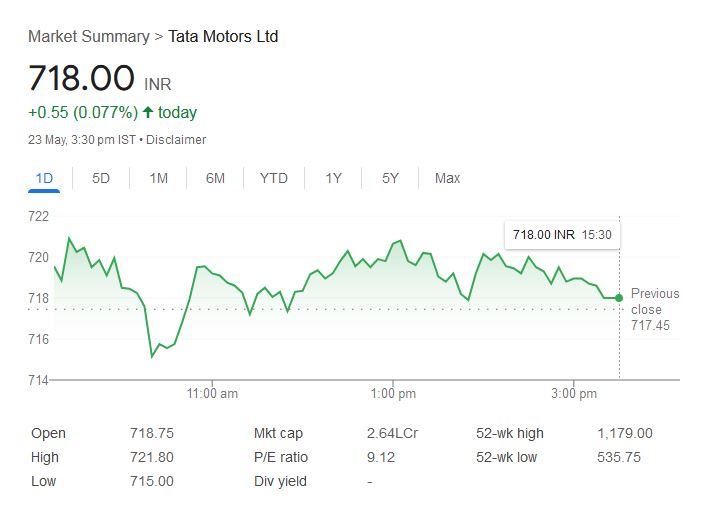Click the 11:00 am time axis label

213,394
